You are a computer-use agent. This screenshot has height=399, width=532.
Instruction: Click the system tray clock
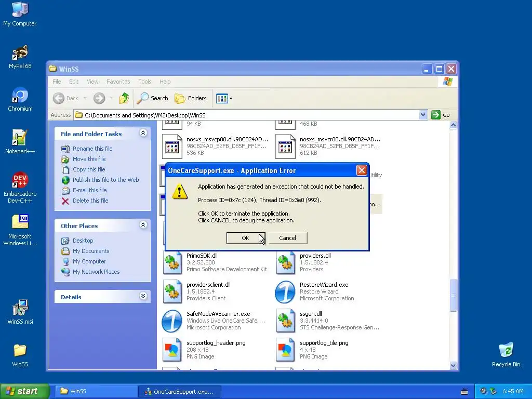(x=513, y=391)
